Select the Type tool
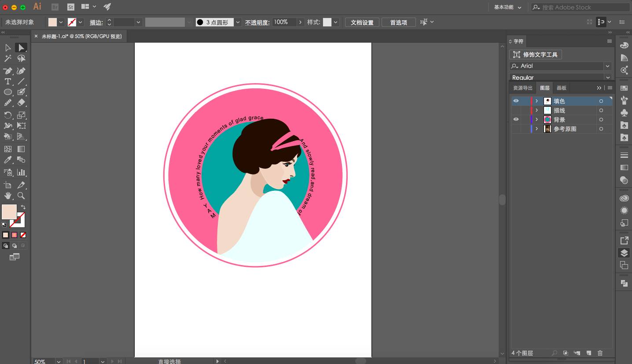 7,81
